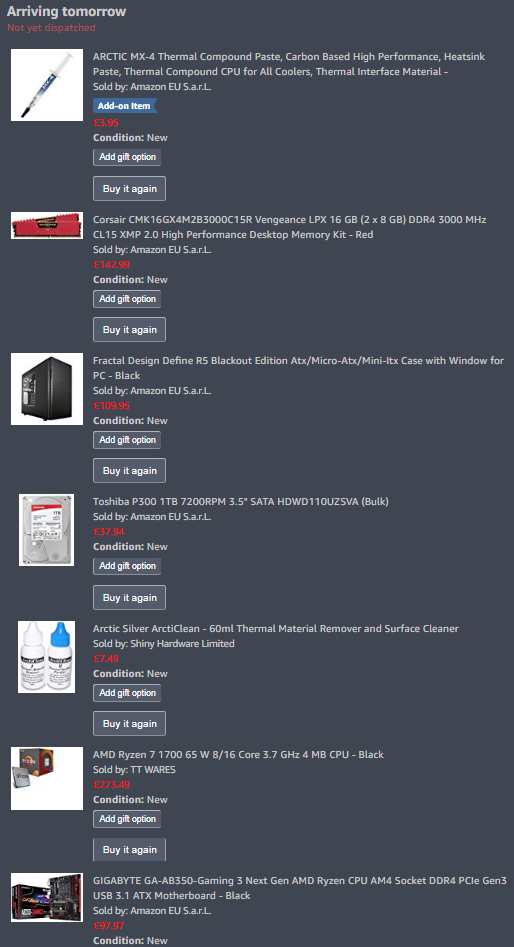
Task: Buy the Toshiba P300 drive again
Action: [x=129, y=597]
